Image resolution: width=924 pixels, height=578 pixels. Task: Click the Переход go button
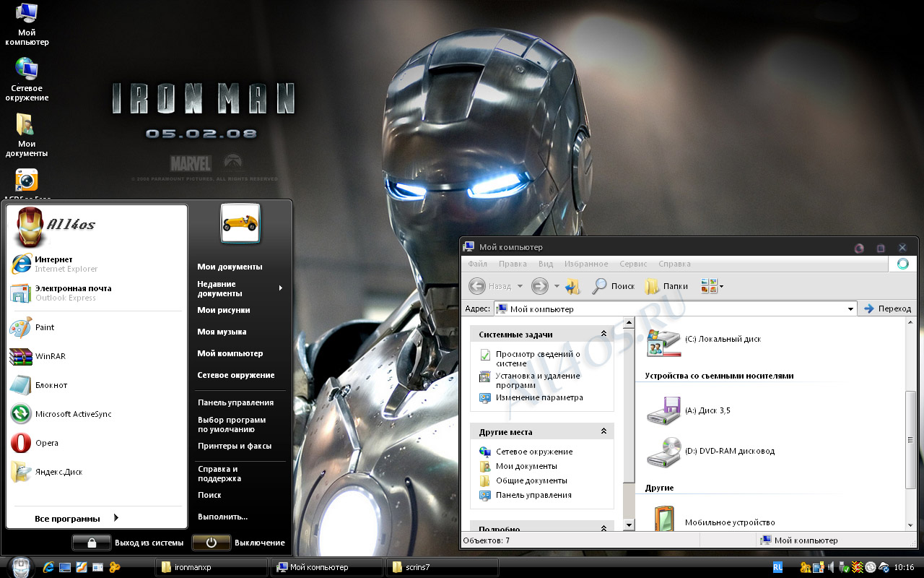(888, 309)
